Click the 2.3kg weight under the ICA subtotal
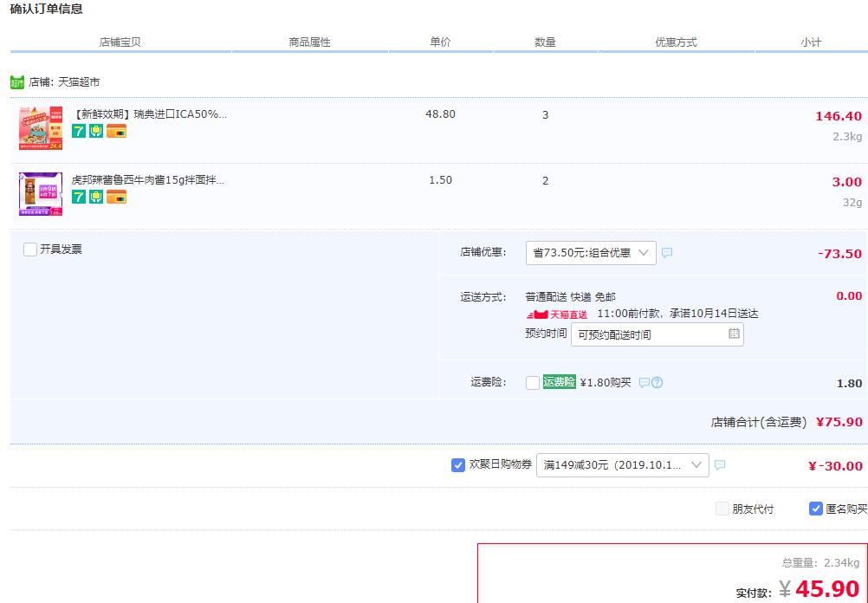This screenshot has height=603, width=868. 847,137
